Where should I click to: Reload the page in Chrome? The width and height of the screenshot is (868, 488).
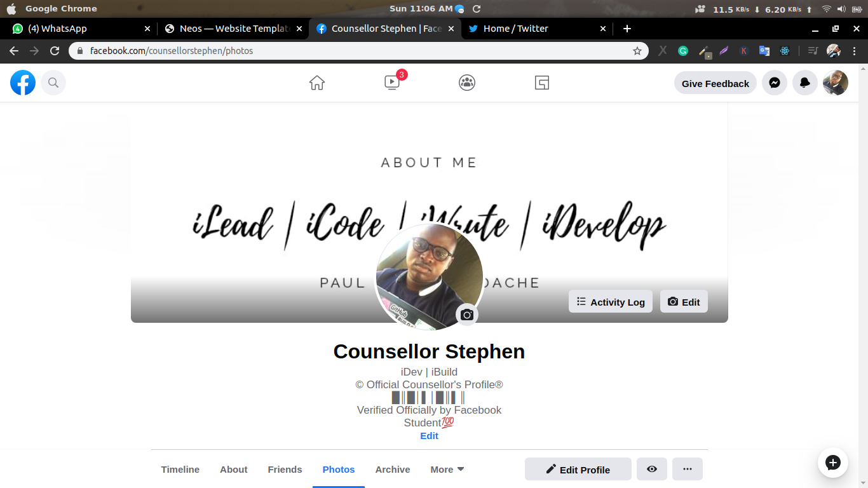coord(55,51)
